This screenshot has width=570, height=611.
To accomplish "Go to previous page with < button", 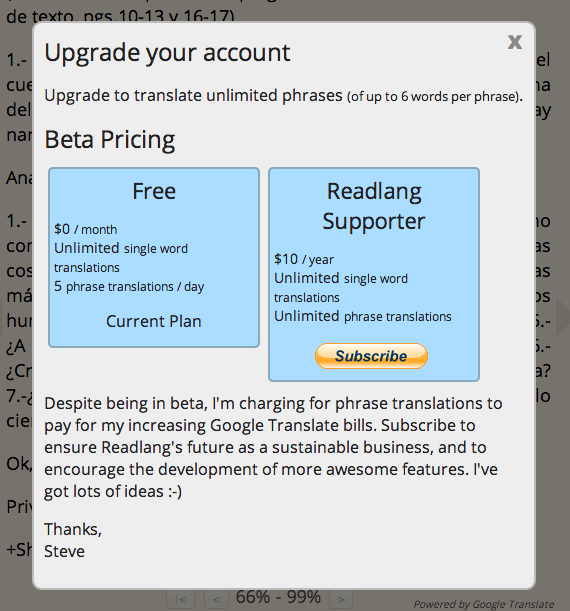I will coord(217,599).
